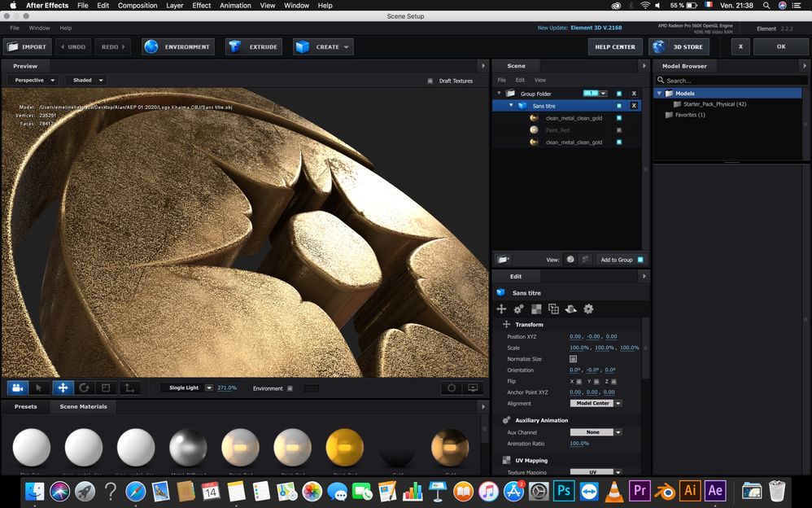Enable the Environment checkbox below the preview
Image resolution: width=812 pixels, height=508 pixels.
click(x=290, y=388)
